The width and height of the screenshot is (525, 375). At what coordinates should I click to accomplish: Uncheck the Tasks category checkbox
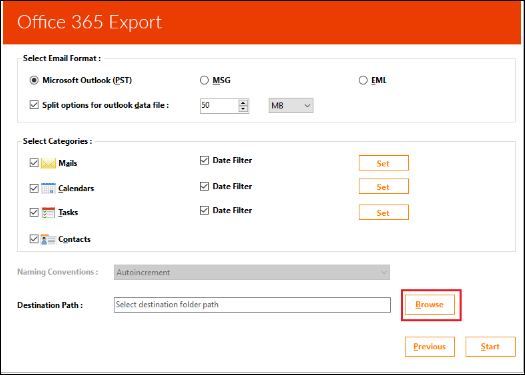coord(34,212)
